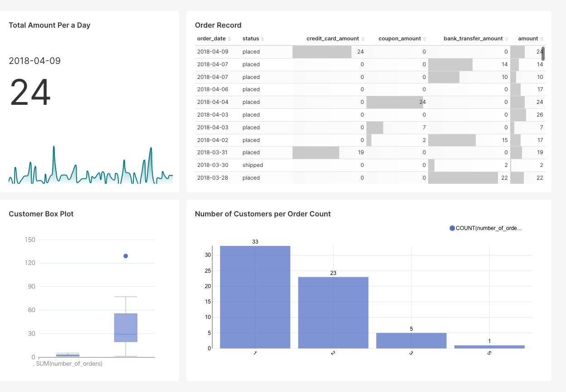Sort by bank_transfer_amount using sort icon
Screen dimensions: 566x392
click(x=507, y=39)
